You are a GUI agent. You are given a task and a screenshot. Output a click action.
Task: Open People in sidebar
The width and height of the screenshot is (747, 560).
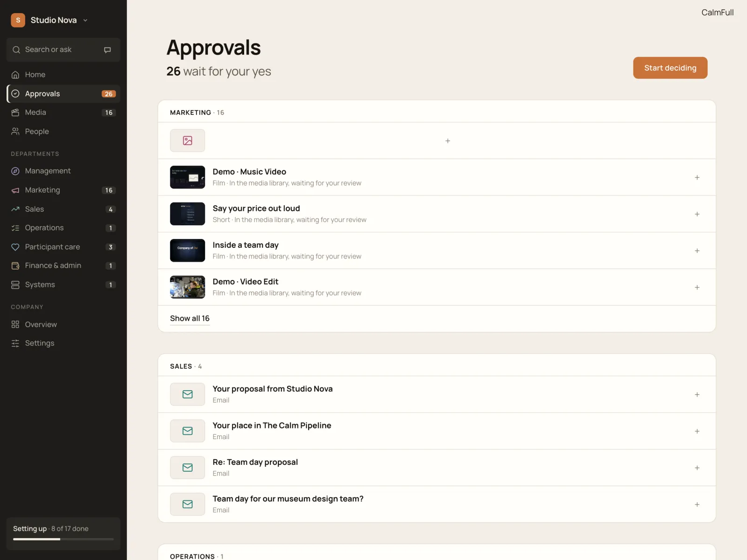(63, 132)
